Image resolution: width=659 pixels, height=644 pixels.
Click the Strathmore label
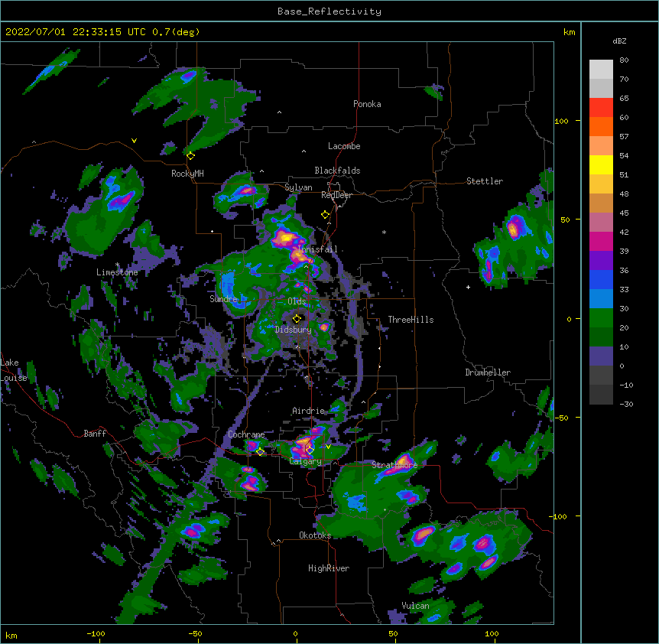[394, 465]
